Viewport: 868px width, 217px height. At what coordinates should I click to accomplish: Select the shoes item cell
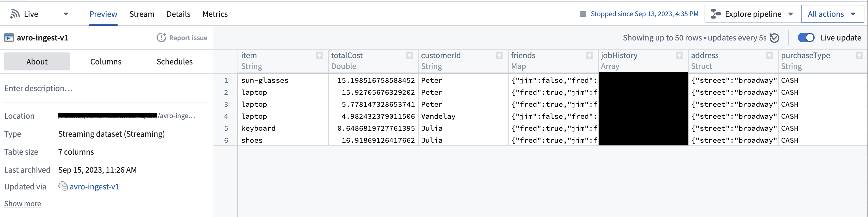(x=283, y=140)
